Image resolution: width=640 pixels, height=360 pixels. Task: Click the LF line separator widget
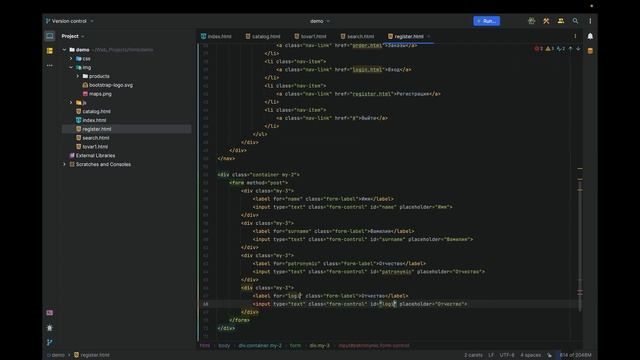click(491, 355)
